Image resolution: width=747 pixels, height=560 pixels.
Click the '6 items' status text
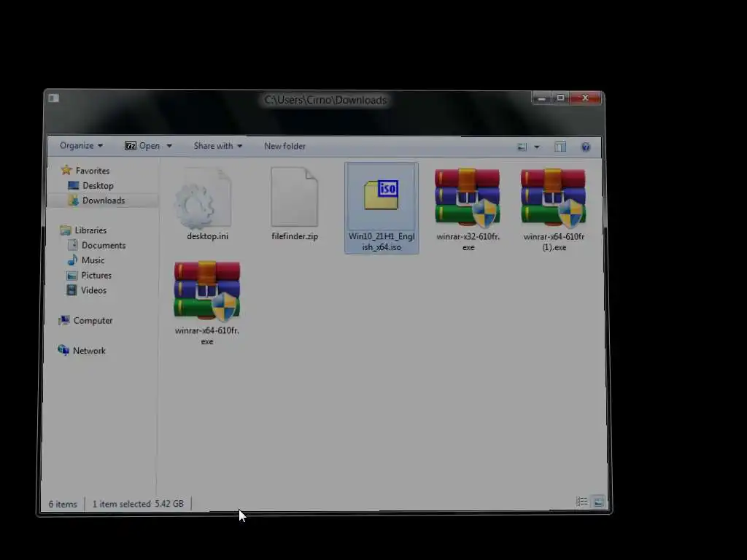63,504
